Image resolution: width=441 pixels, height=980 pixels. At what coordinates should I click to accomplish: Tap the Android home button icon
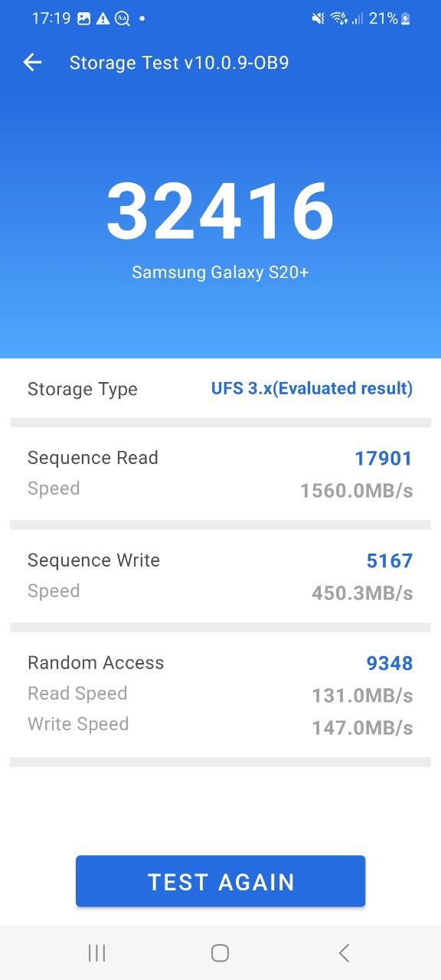pyautogui.click(x=220, y=952)
